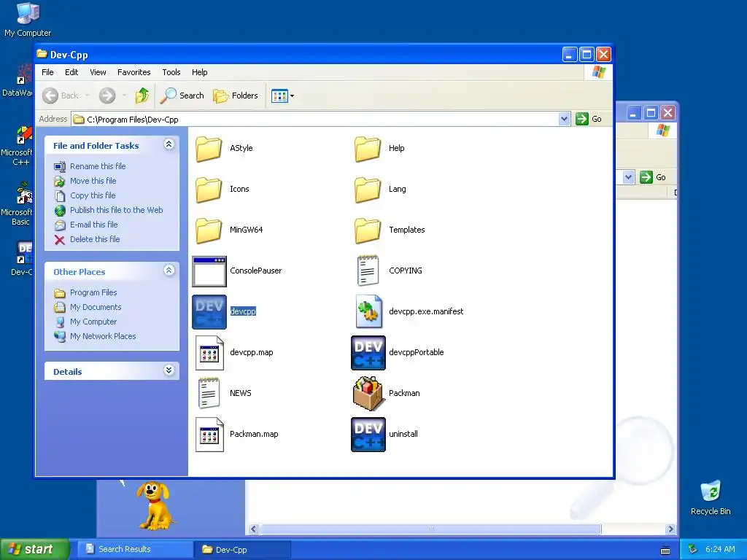The width and height of the screenshot is (747, 560).
Task: Open the View menu
Action: click(x=98, y=72)
